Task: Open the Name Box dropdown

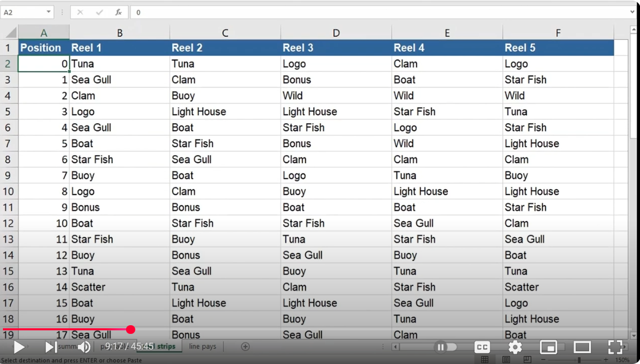Action: point(48,12)
